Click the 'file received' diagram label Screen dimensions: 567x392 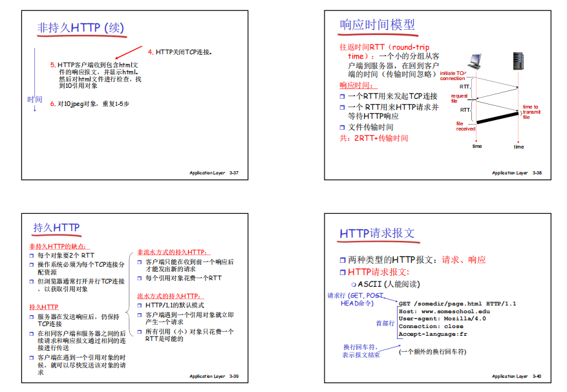point(465,126)
